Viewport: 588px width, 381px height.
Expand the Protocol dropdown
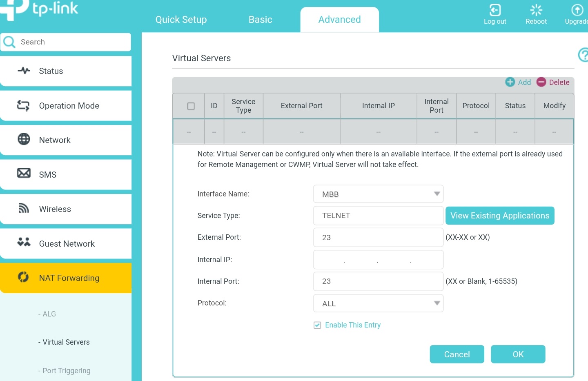(436, 303)
